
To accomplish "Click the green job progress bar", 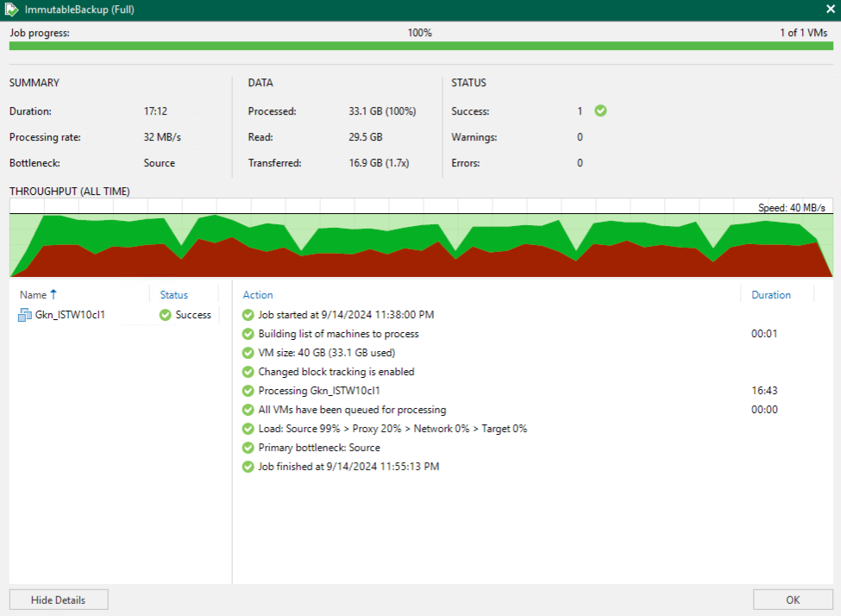I will pos(421,46).
